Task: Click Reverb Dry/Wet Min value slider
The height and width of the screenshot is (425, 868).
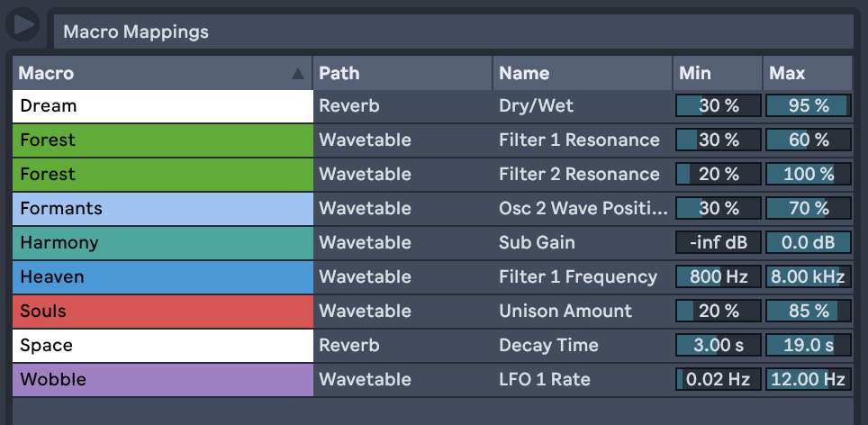Action: coord(719,106)
